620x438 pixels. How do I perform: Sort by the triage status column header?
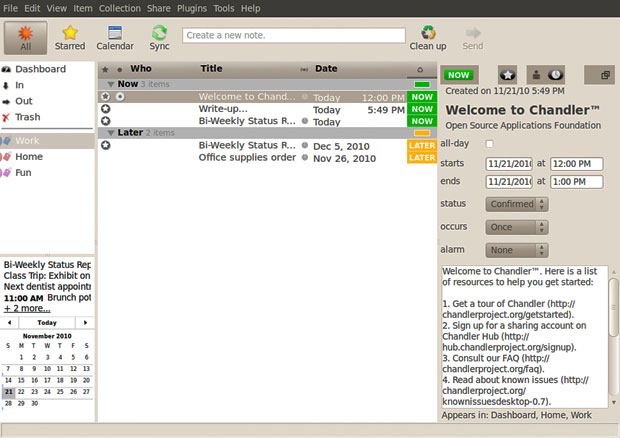pos(420,70)
